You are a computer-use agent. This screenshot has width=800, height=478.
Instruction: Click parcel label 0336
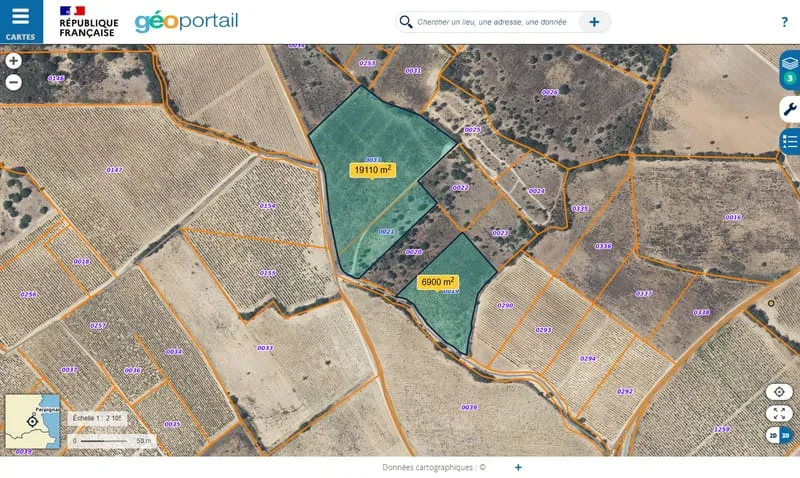603,246
